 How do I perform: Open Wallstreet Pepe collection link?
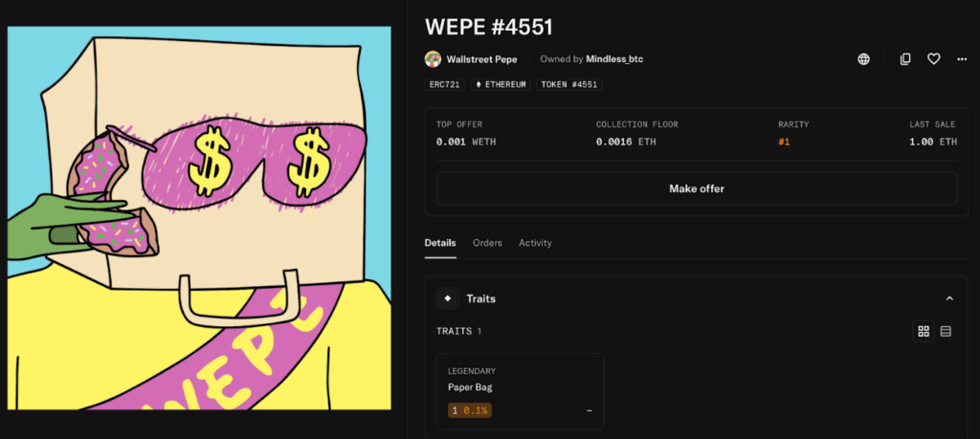(x=482, y=59)
